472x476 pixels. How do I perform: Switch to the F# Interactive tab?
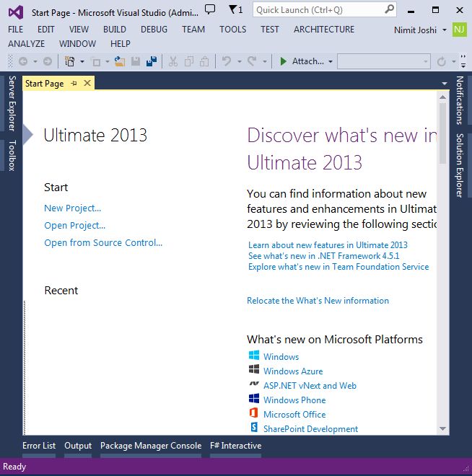point(236,446)
